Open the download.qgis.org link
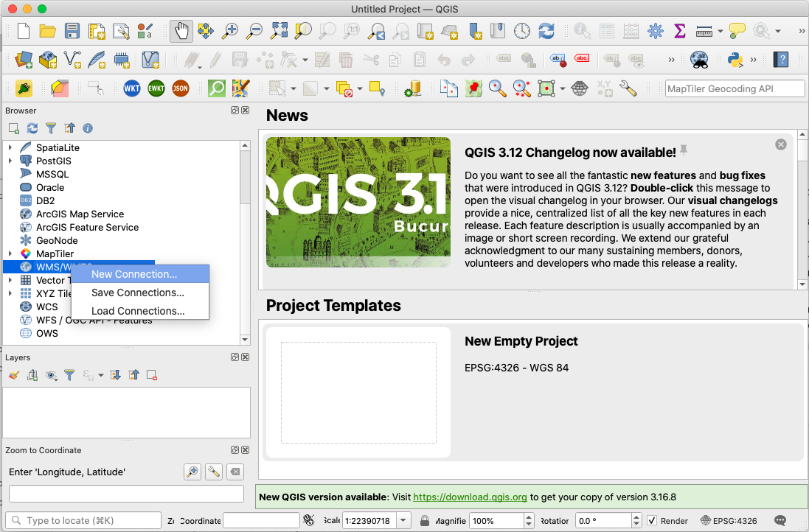The image size is (809, 532). [x=470, y=497]
